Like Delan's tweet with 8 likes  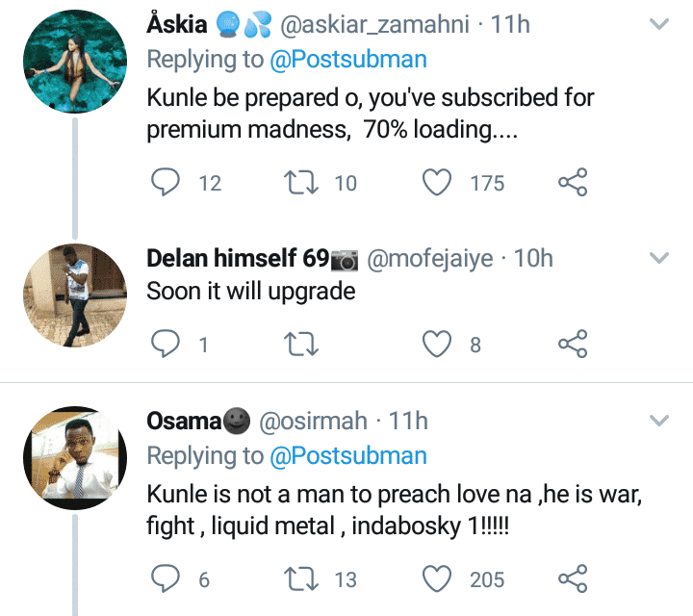[x=439, y=344]
